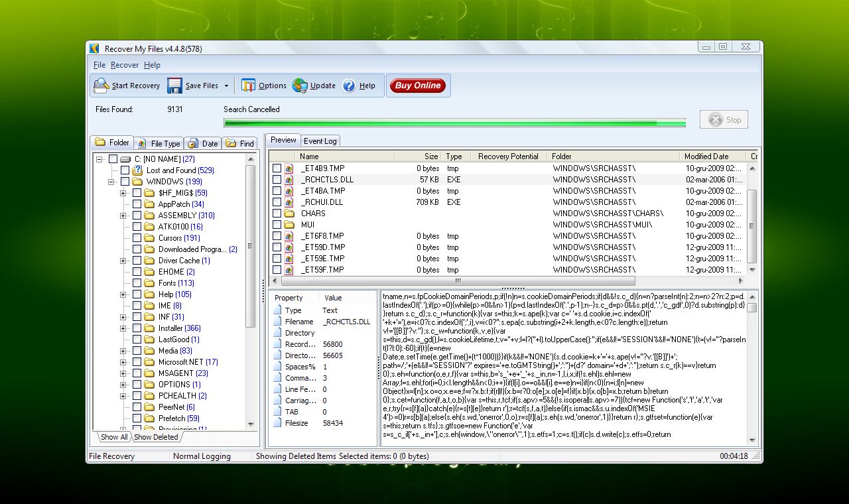The image size is (849, 504).
Task: Click the Show Deleted tab button
Action: tap(157, 437)
